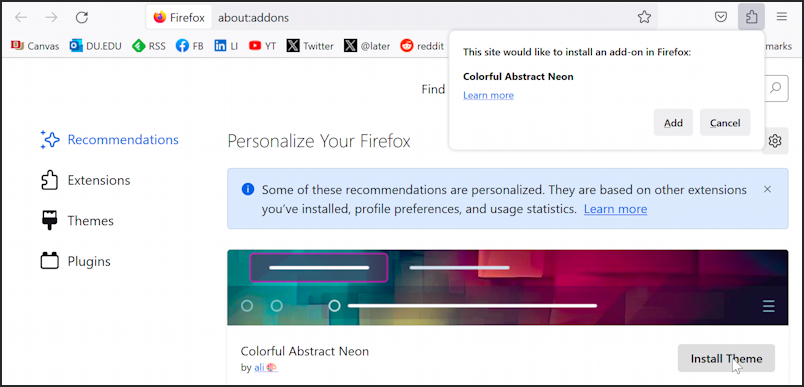This screenshot has width=804, height=387.
Task: Click Learn more in the install popup
Action: click(488, 95)
